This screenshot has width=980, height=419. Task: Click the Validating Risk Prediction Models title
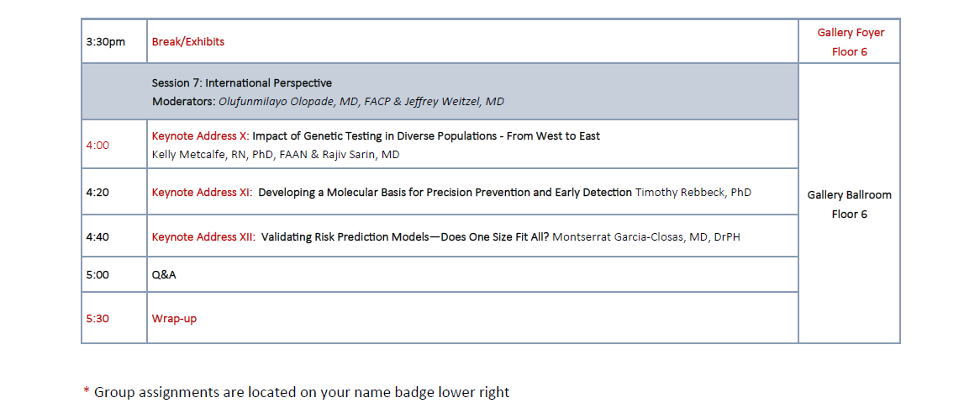coord(405,237)
